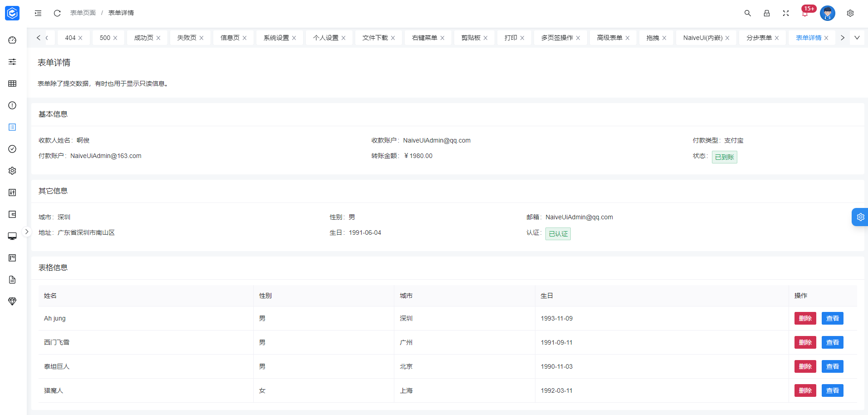Open notifications bell with 15+ badge

tap(805, 14)
